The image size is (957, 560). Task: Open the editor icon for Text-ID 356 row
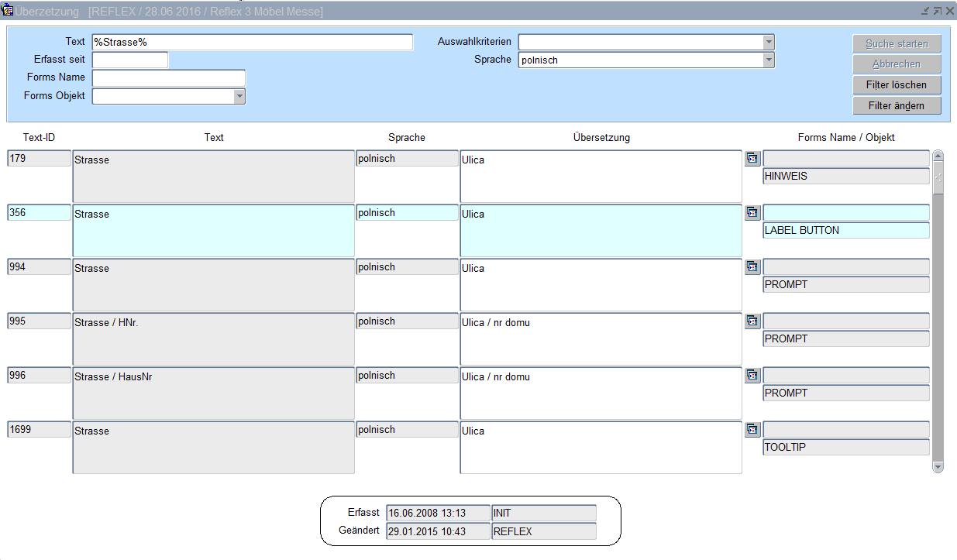(x=752, y=212)
